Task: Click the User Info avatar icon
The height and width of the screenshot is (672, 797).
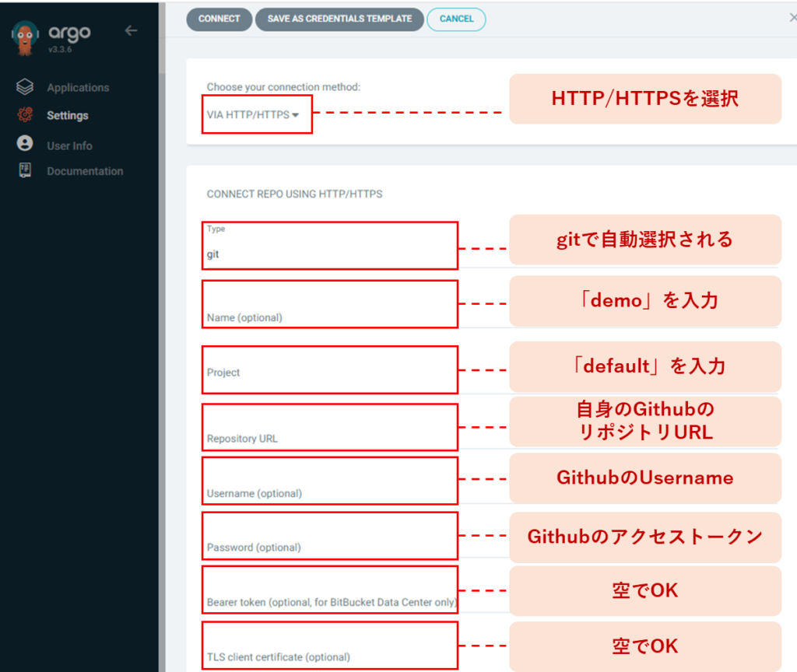Action: (25, 145)
